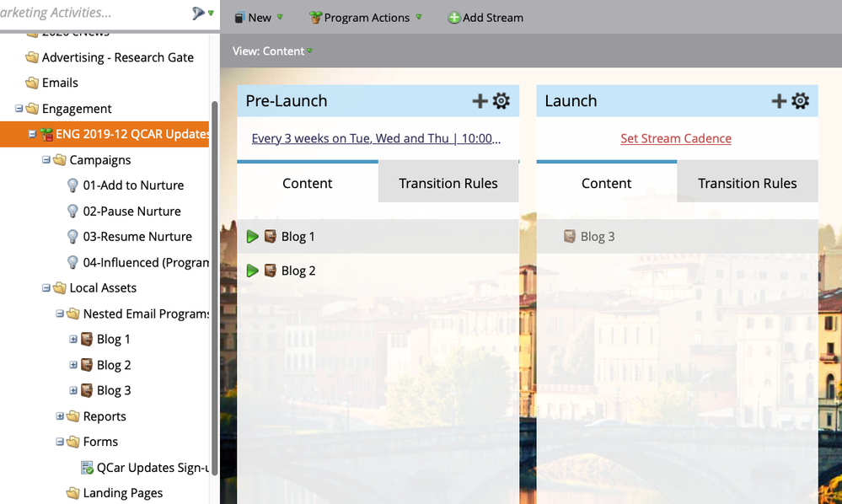Screen dimensions: 842x504
Task: Collapse the Engagement folder
Action: click(19, 109)
